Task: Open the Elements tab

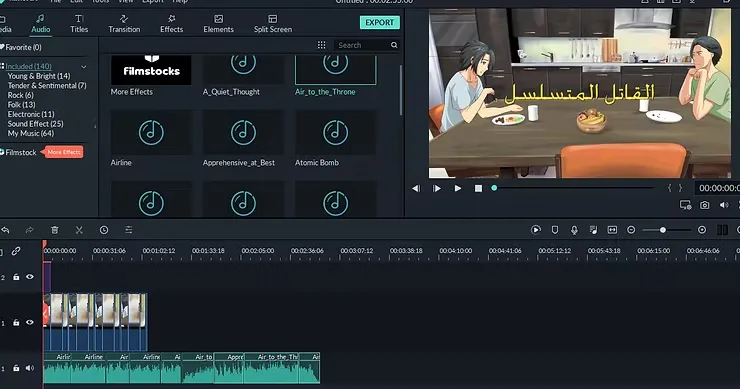Action: [219, 24]
